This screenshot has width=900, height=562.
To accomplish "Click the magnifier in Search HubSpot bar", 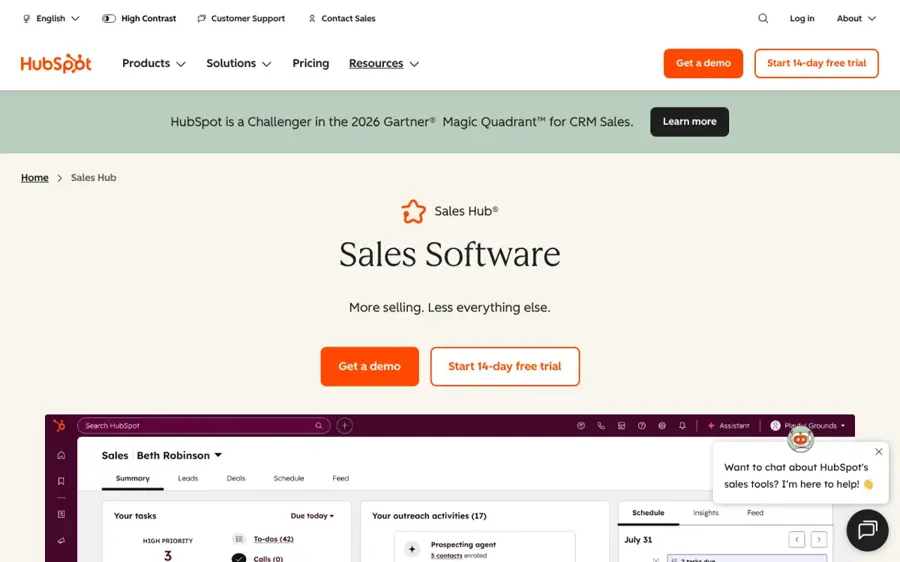I will pos(319,425).
